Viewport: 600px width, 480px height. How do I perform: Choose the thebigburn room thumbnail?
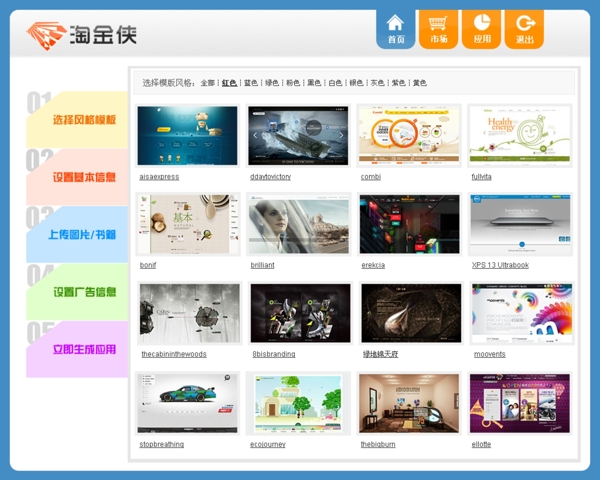coord(409,403)
